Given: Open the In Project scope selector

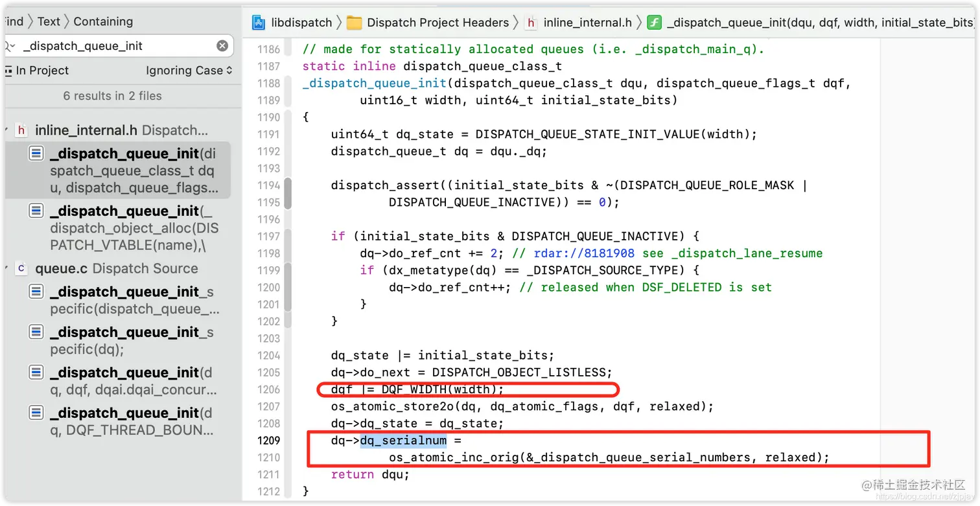Looking at the screenshot, I should point(36,71).
